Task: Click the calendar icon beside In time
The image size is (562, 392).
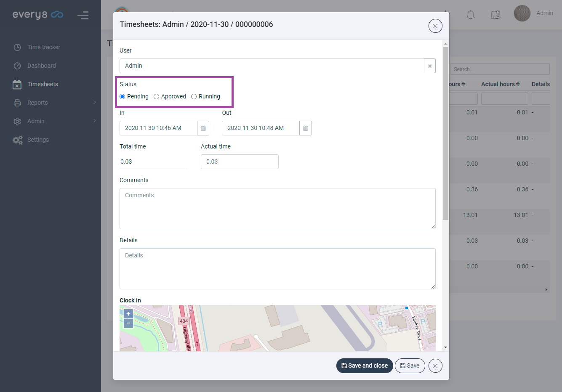Action: (203, 128)
